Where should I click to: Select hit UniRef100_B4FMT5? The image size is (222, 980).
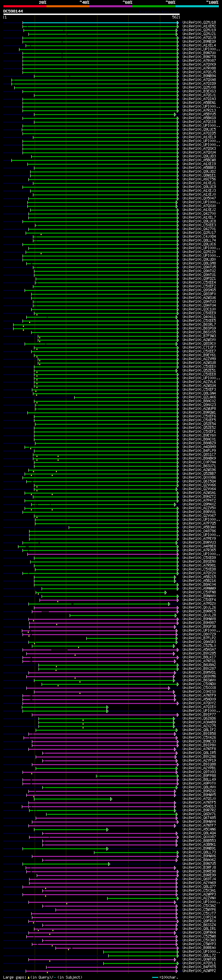tap(199, 967)
